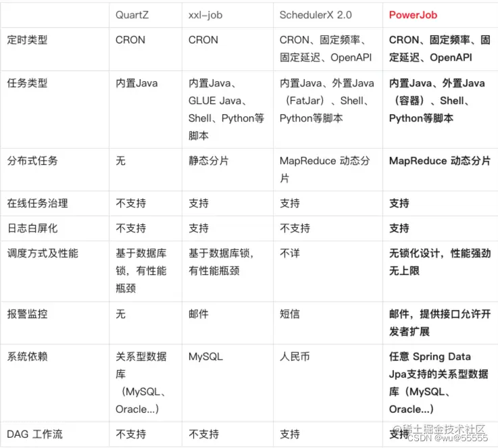Screen dimensions: 498x448
Task: Click the 分布式任务 row label
Action: pos(32,161)
